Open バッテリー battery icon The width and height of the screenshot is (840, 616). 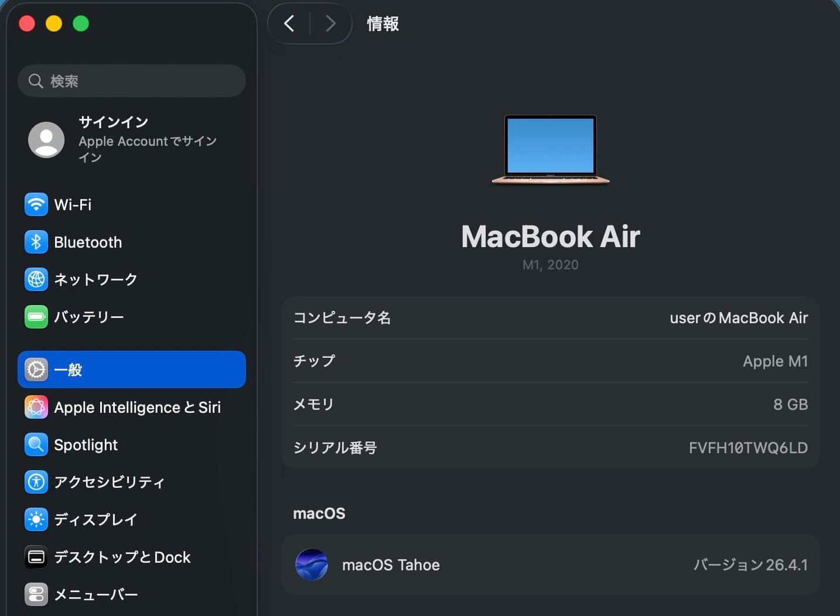[36, 317]
